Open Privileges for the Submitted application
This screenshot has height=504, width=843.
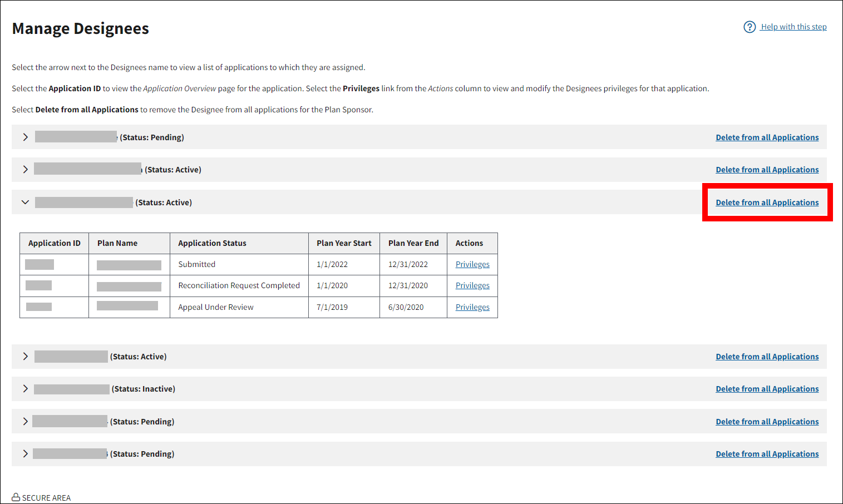pos(472,264)
